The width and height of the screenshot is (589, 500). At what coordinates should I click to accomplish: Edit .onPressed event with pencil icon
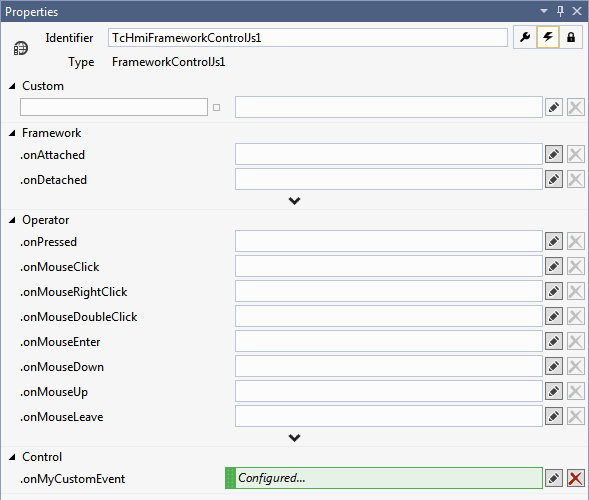click(x=554, y=241)
